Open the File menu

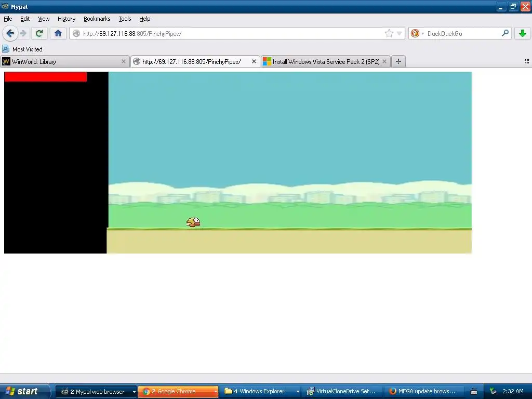click(8, 19)
